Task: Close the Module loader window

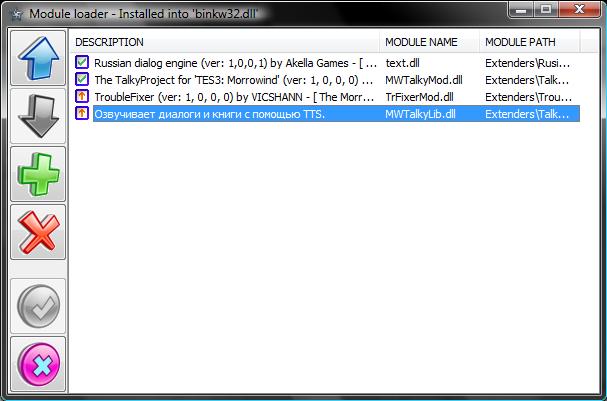Action: (579, 10)
